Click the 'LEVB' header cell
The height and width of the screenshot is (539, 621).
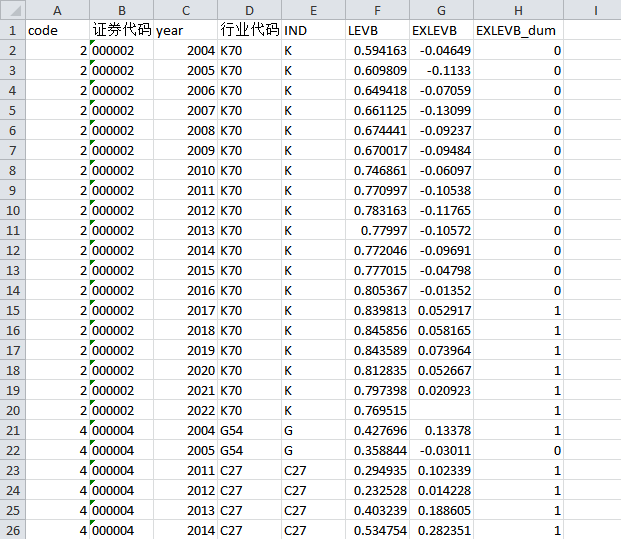[x=377, y=30]
